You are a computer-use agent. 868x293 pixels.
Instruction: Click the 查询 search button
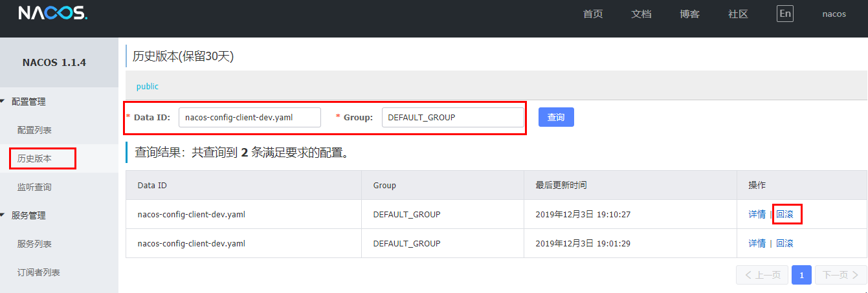[x=556, y=117]
